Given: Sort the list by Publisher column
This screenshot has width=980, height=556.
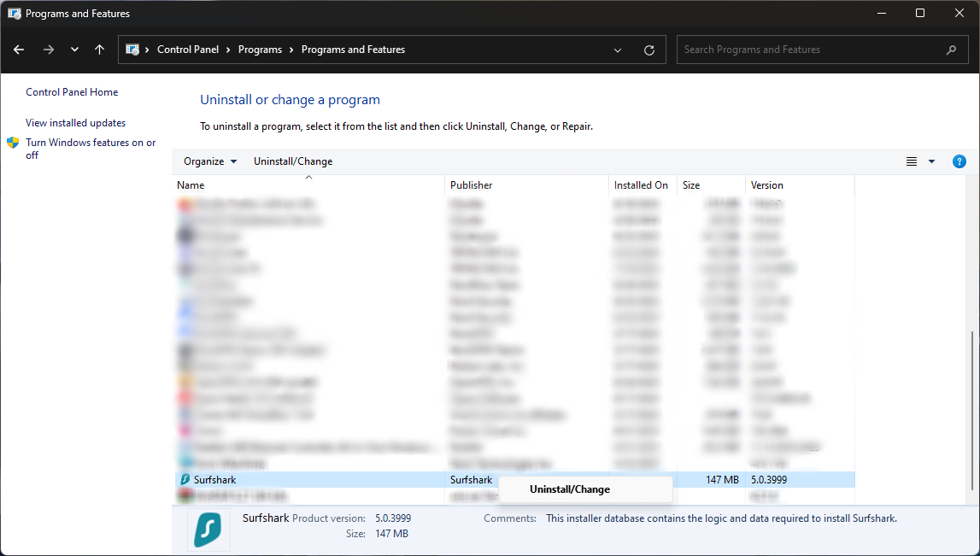Looking at the screenshot, I should 472,185.
